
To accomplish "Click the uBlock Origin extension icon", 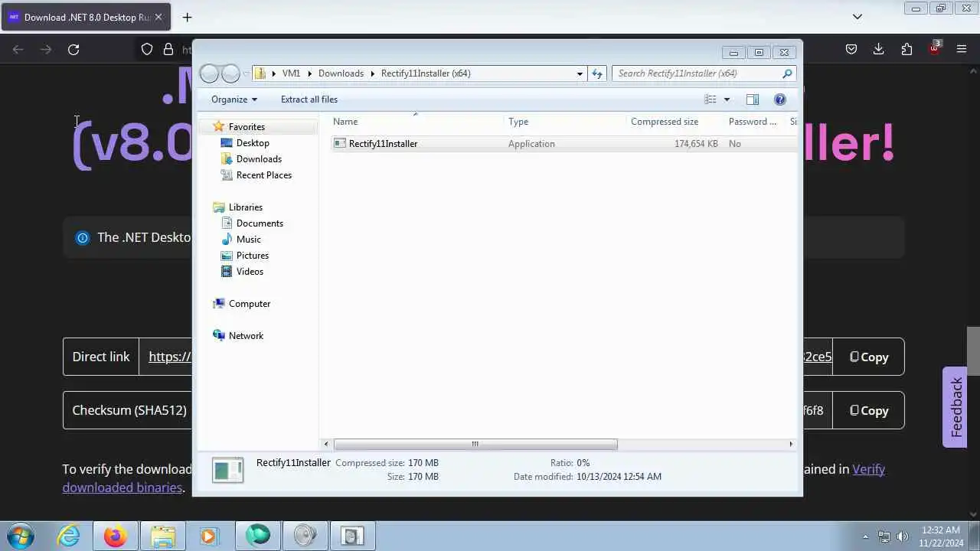I will pos(935,48).
